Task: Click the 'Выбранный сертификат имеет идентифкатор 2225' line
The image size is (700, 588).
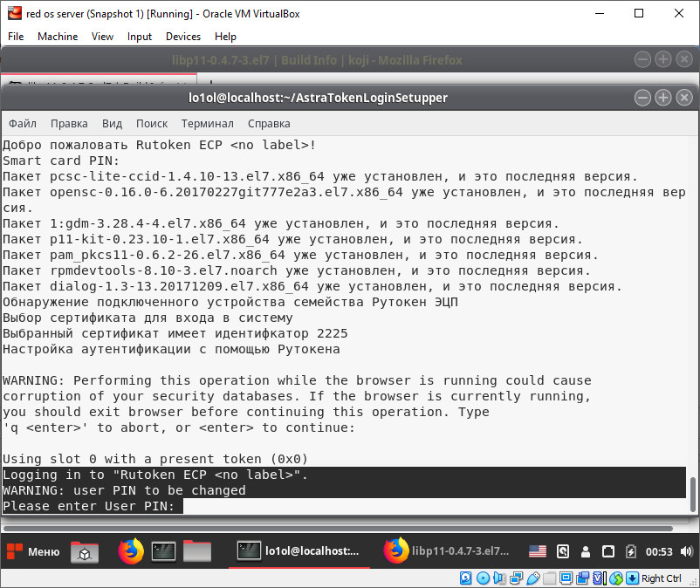Action: 175,334
